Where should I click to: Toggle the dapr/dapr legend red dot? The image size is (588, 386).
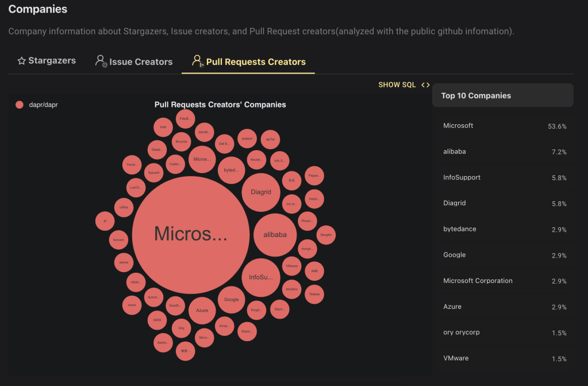pos(20,105)
